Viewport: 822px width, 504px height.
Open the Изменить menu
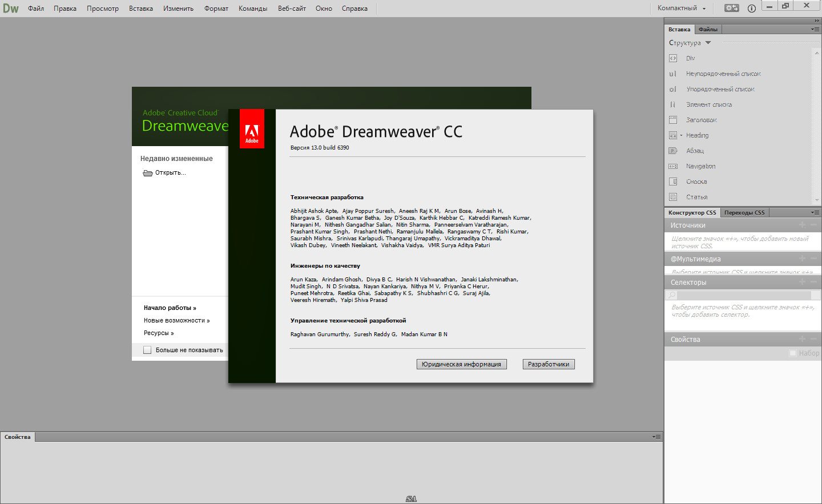click(178, 9)
